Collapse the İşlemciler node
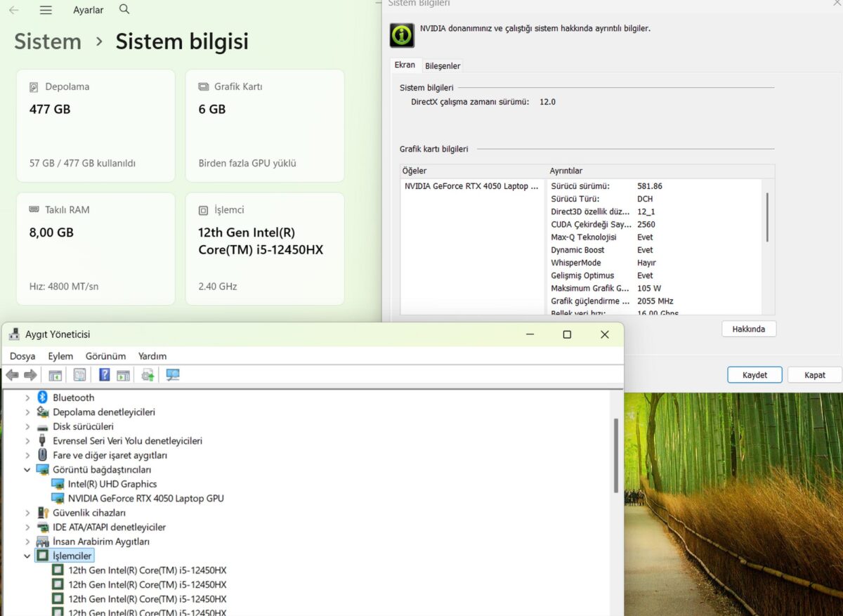 (27, 556)
